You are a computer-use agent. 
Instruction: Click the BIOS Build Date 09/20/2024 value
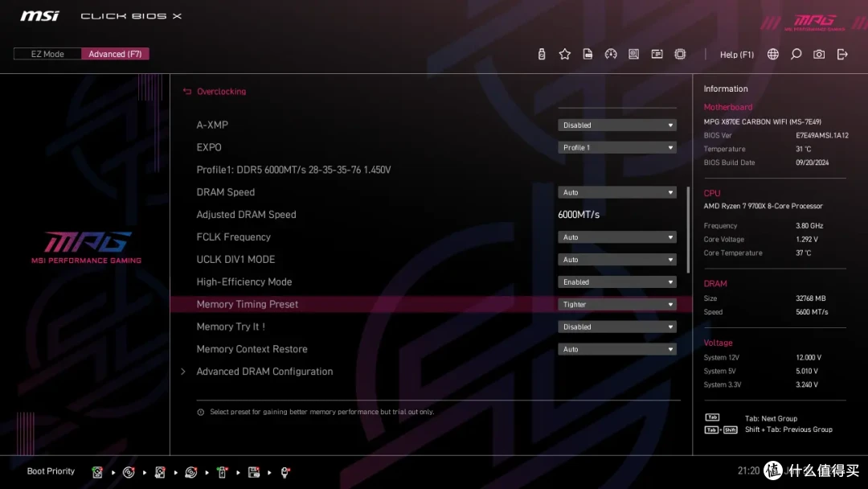[x=812, y=162]
